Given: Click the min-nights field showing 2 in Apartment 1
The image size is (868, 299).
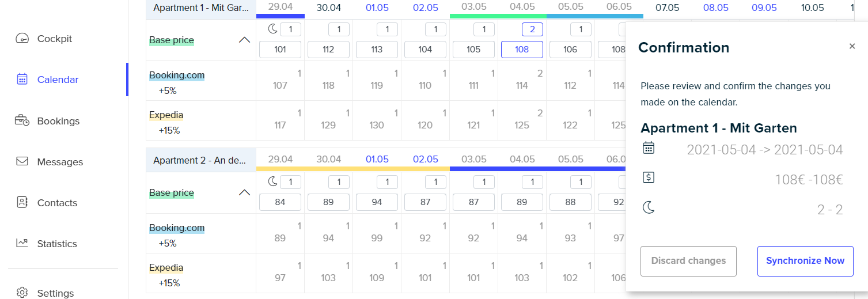Looking at the screenshot, I should pos(532,29).
